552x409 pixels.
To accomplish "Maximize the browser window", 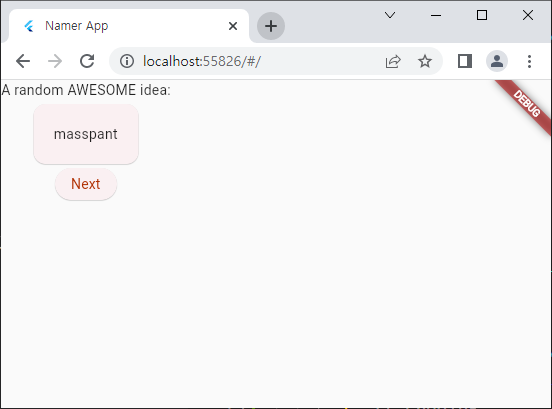I will pyautogui.click(x=482, y=15).
